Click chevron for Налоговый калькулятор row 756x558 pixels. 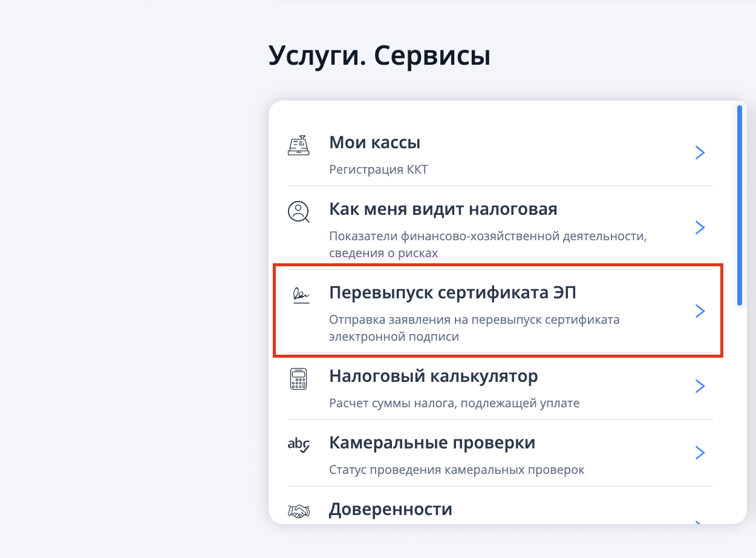pos(700,386)
